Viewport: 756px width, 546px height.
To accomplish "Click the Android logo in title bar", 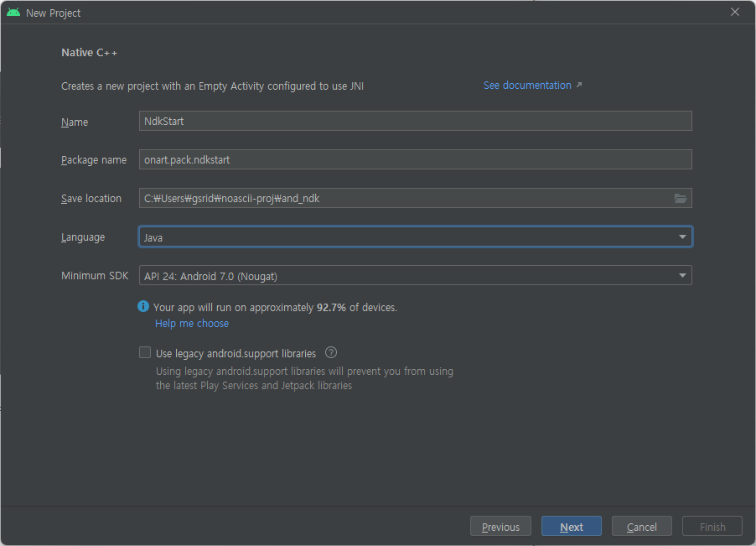I will [x=13, y=13].
